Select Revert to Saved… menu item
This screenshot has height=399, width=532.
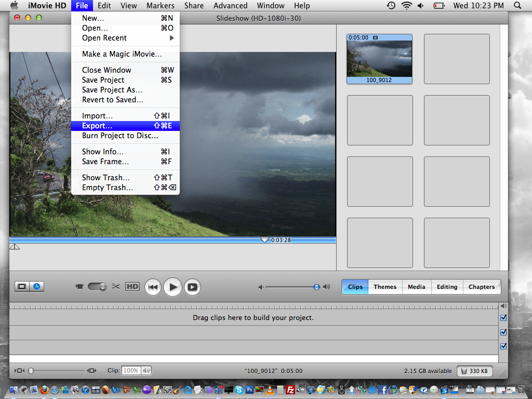(x=125, y=100)
